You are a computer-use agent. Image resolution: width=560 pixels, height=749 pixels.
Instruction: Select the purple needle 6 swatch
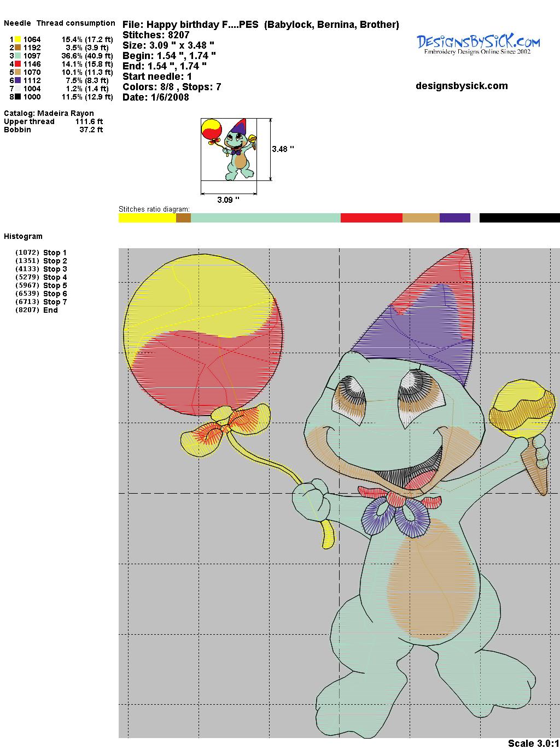18,80
